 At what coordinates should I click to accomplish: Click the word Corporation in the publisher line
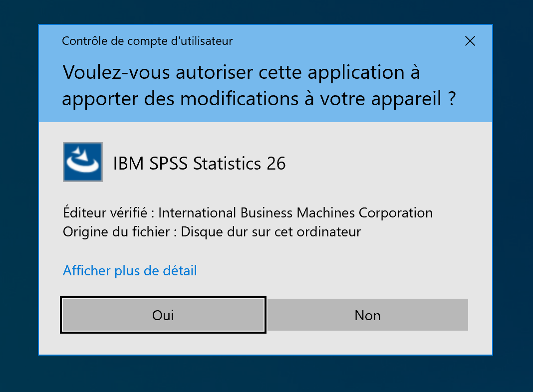coord(395,213)
